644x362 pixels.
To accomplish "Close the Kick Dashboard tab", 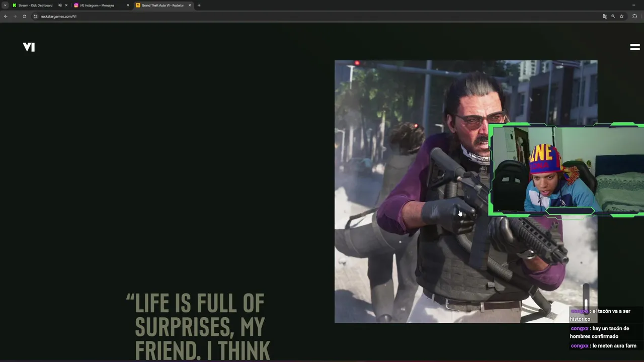I will (x=66, y=5).
